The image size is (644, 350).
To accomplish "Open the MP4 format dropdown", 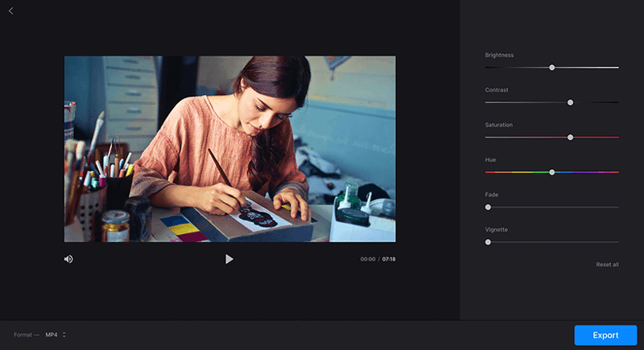I will coord(55,335).
